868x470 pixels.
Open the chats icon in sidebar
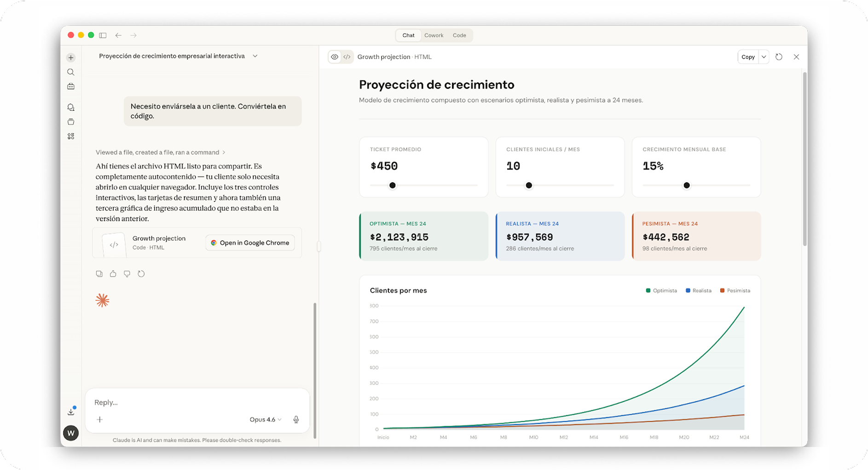pyautogui.click(x=71, y=107)
